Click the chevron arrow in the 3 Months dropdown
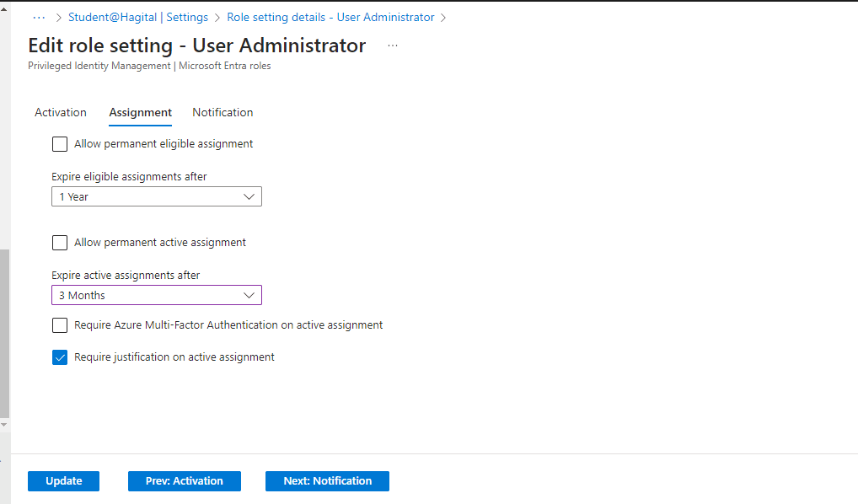This screenshot has width=858, height=504. pos(249,296)
